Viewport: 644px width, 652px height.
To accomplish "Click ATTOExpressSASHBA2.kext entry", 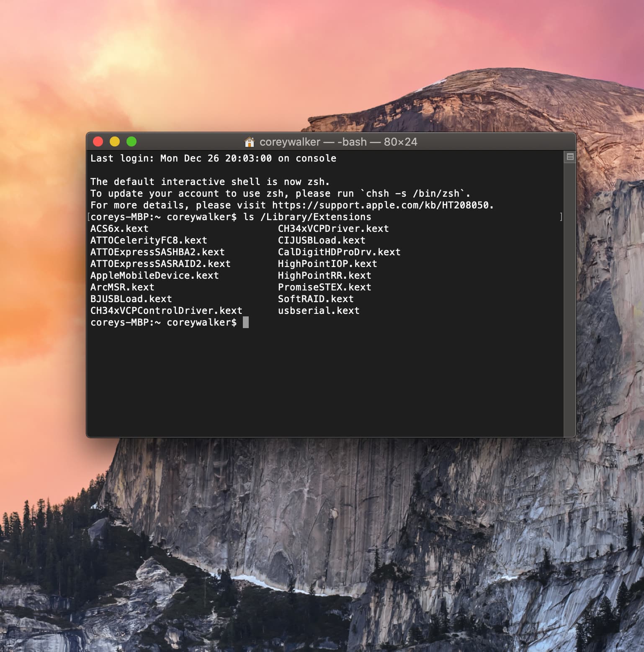I will (157, 252).
